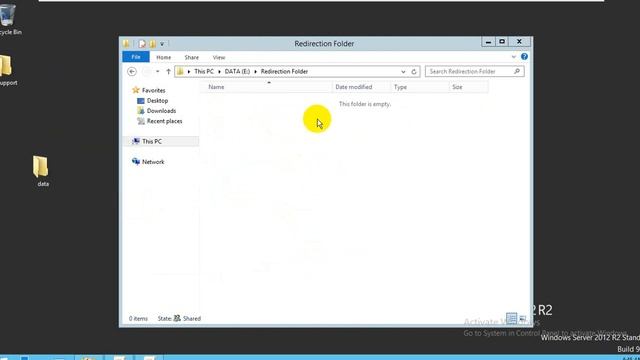This screenshot has height=360, width=640.
Task: Sort by the Size column header
Action: (468, 87)
